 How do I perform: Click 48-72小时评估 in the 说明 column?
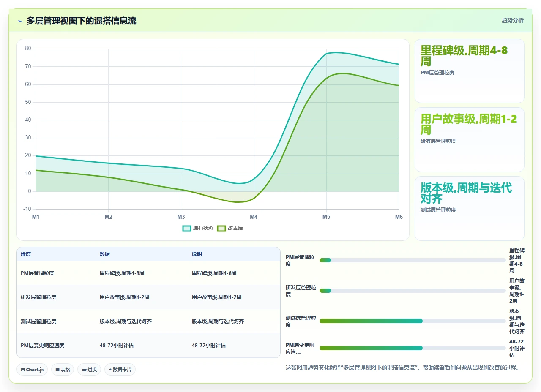click(x=209, y=346)
